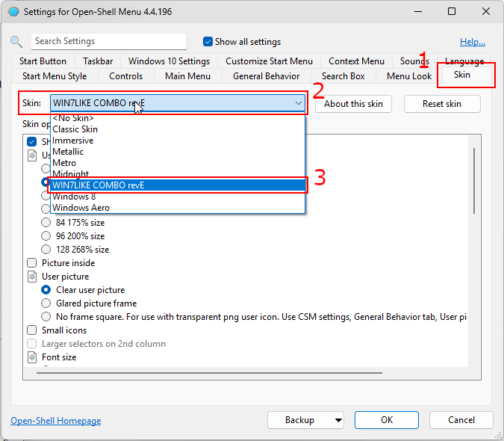Select the Glared picture frame radio option
The image size is (504, 441).
pyautogui.click(x=46, y=303)
